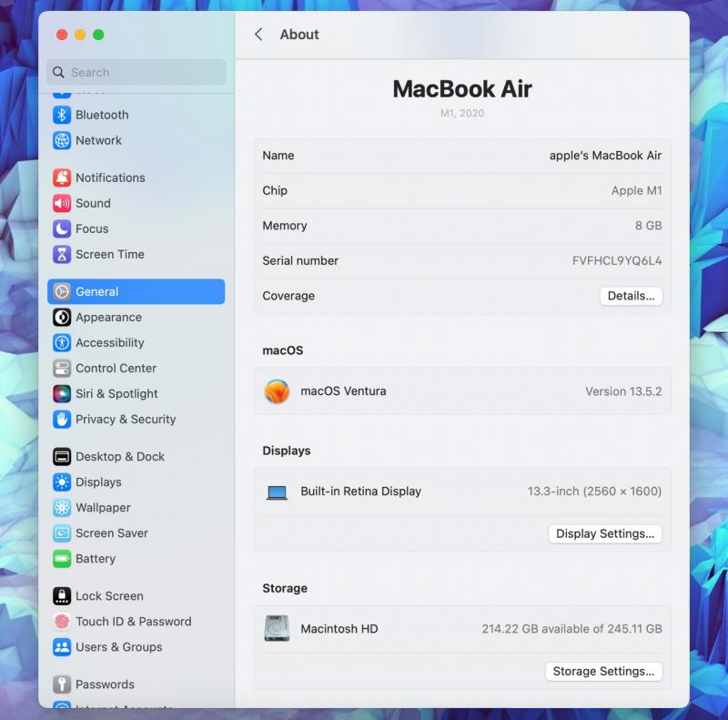Click the "Apple M1" chip value

pos(636,190)
